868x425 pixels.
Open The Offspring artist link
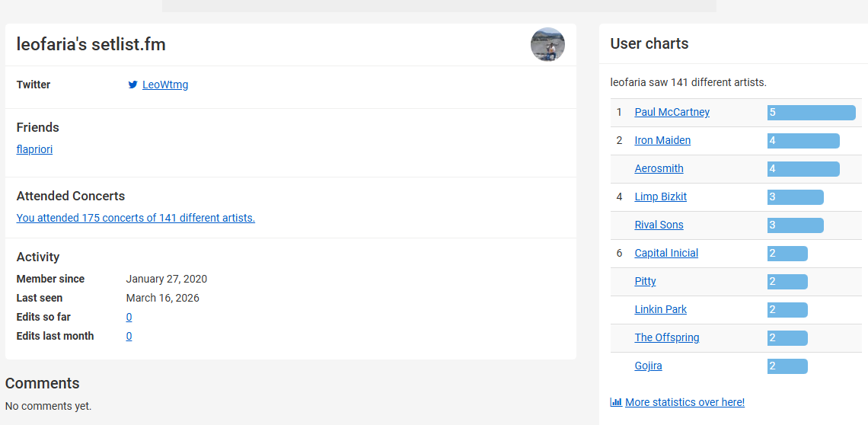(x=666, y=338)
